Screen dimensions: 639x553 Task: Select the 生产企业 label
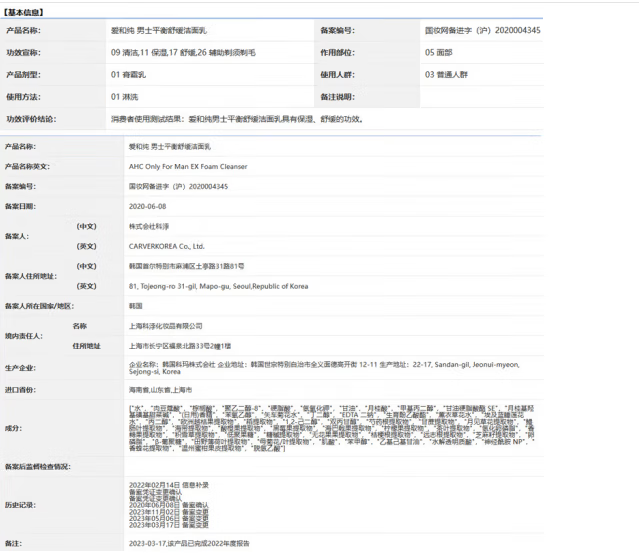point(20,368)
